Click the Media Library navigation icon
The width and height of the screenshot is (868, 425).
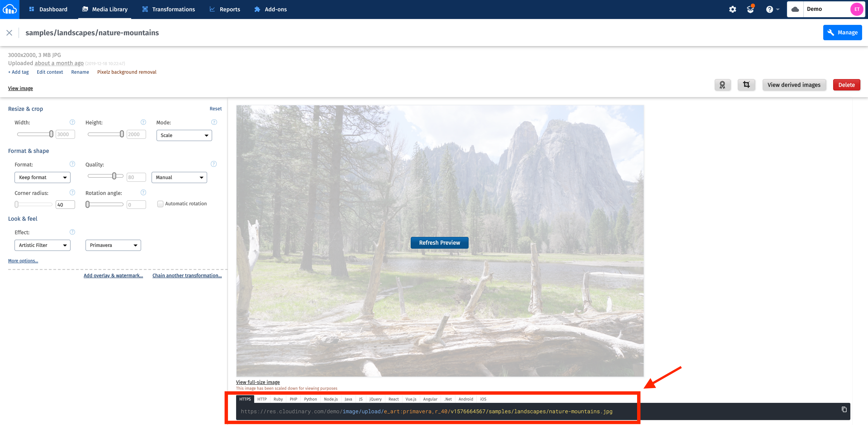tap(85, 9)
